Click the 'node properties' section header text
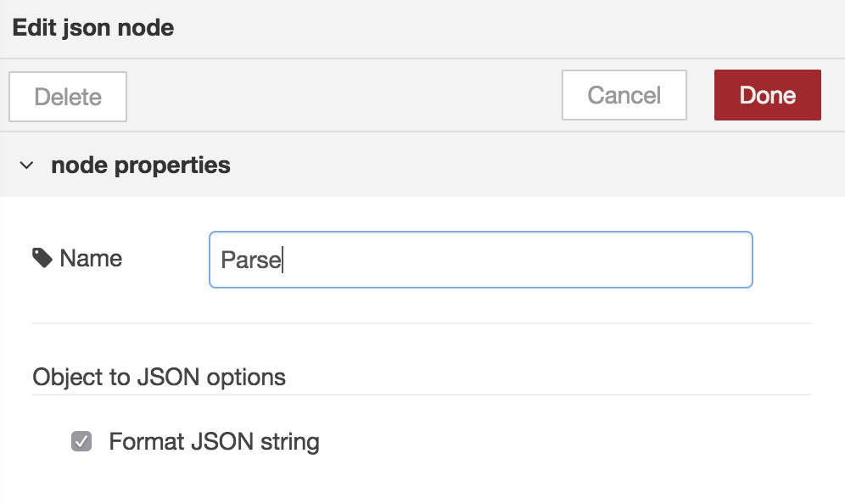This screenshot has width=845, height=504. (x=141, y=165)
